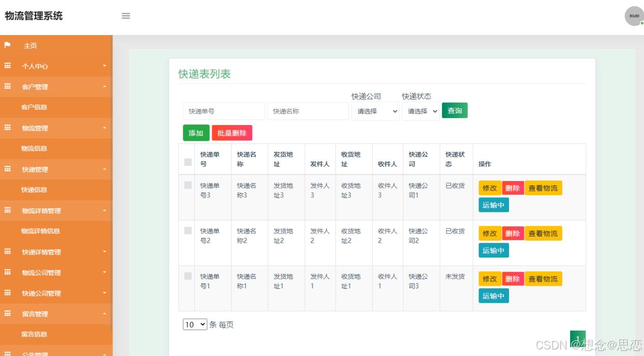This screenshot has height=356, width=644.
Task: Check the box for row 快递单号3
Action: [x=188, y=185]
